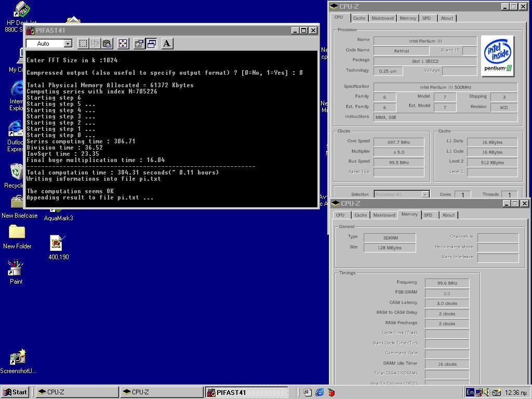Click the FSB:DRAM value 1:1
Image resolution: width=532 pixels, height=399 pixels.
pyautogui.click(x=447, y=293)
